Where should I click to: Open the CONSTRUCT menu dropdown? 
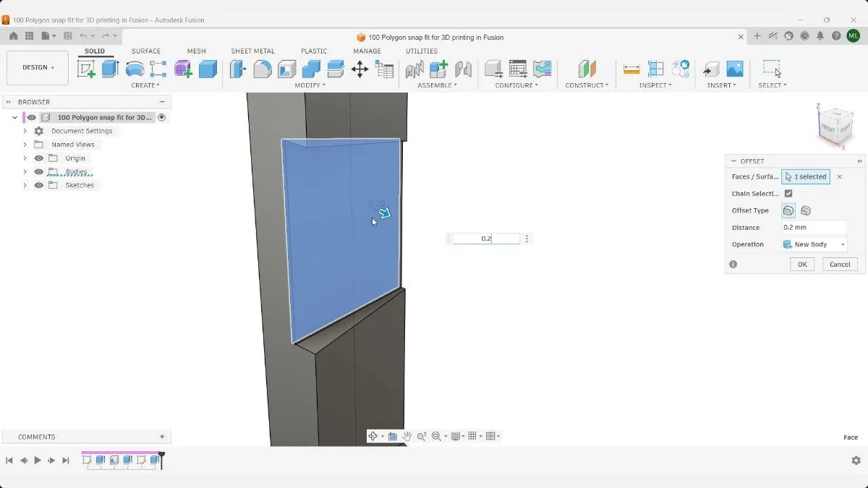click(x=587, y=85)
